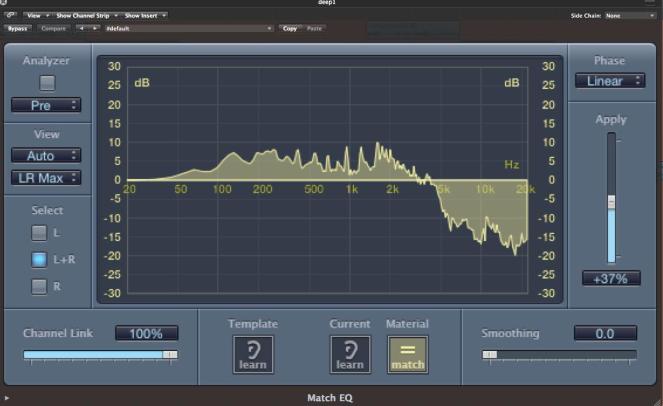Click the Current learn ear icon

pyautogui.click(x=350, y=354)
